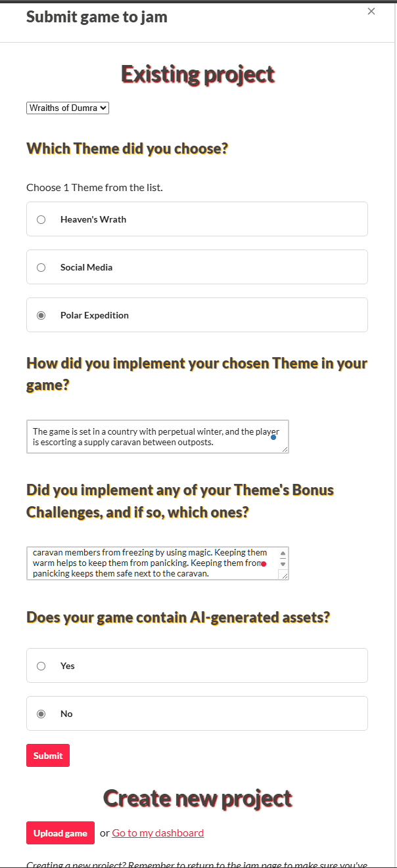This screenshot has height=868, width=397.
Task: Click the Submit button
Action: tap(47, 755)
